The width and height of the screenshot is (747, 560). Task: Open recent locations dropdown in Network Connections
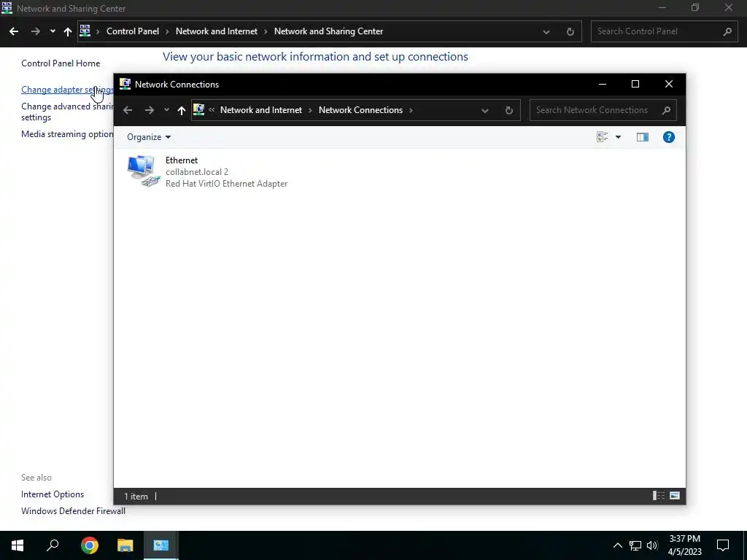coord(166,110)
